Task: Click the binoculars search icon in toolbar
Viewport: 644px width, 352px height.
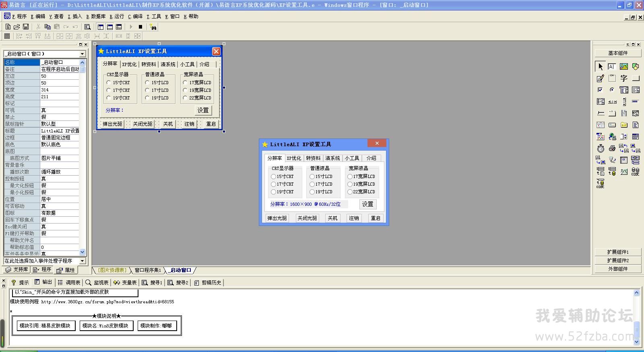Action: (153, 27)
